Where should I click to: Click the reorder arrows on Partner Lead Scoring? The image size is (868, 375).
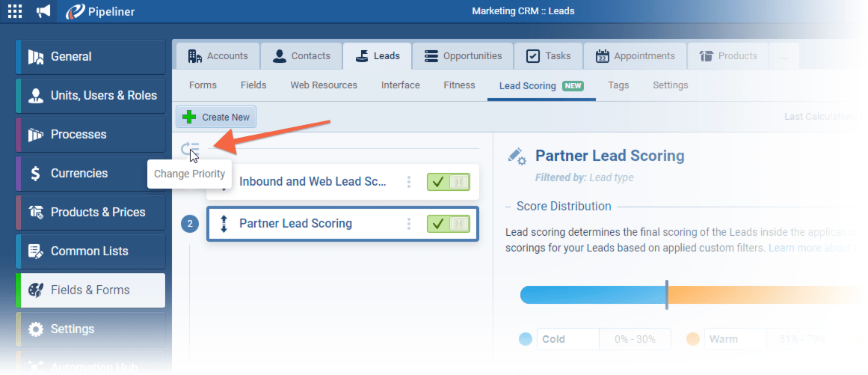tap(224, 223)
